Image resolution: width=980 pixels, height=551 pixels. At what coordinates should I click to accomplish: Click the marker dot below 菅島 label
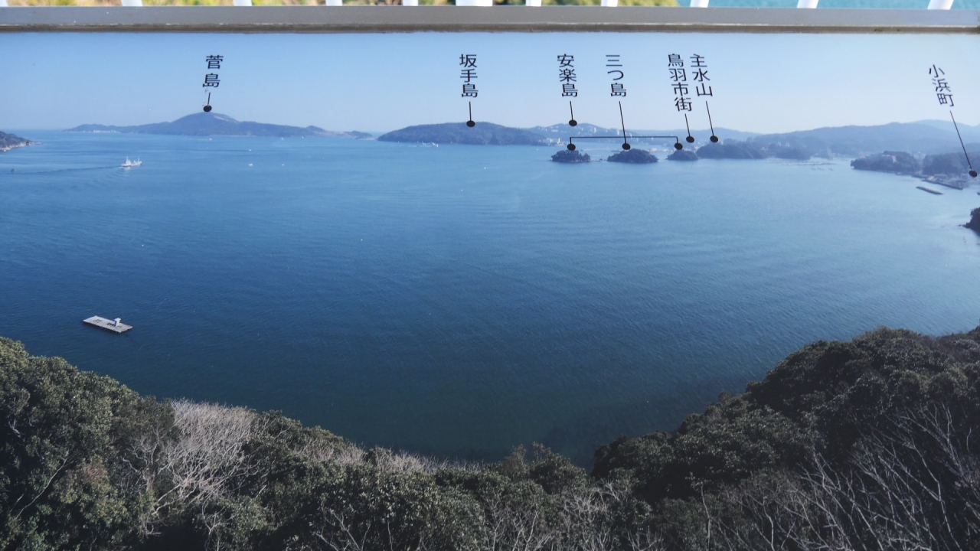(207, 109)
